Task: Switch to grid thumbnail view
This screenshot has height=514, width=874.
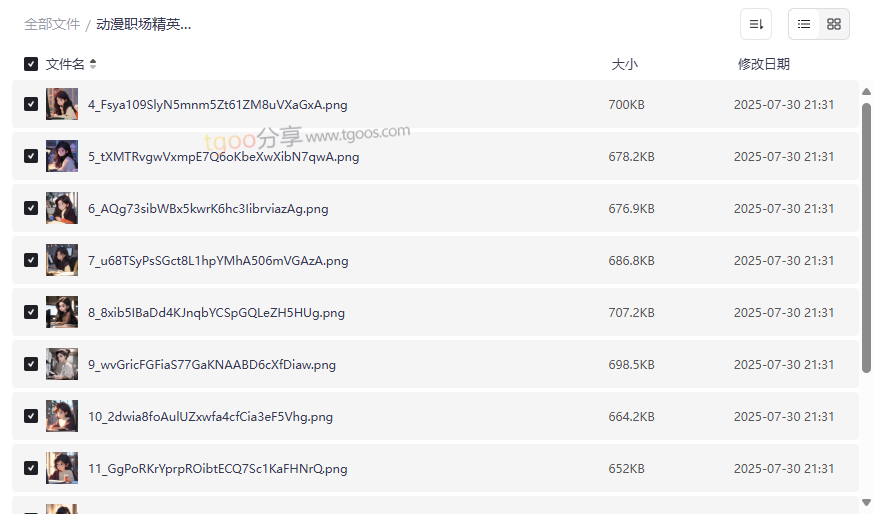Action: tap(834, 24)
